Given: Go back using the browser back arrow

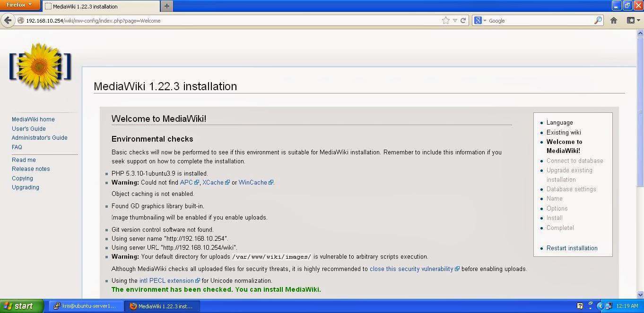Looking at the screenshot, I should pyautogui.click(x=8, y=20).
